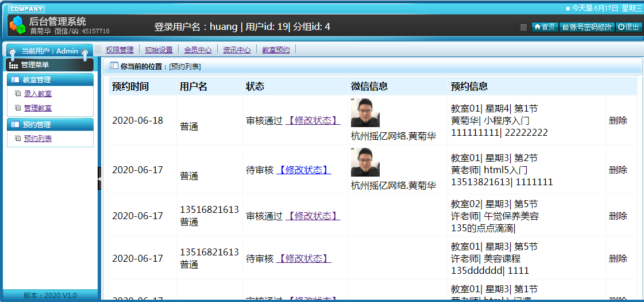Click the 退出 logout button

pyautogui.click(x=628, y=26)
